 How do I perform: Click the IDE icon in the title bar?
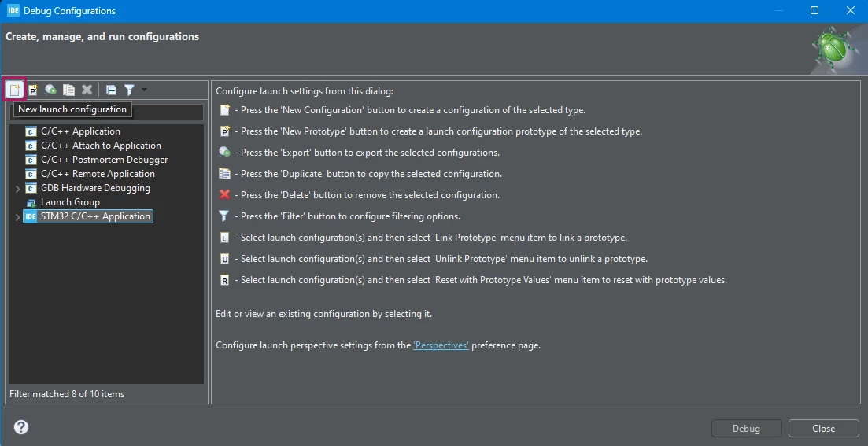click(x=13, y=10)
